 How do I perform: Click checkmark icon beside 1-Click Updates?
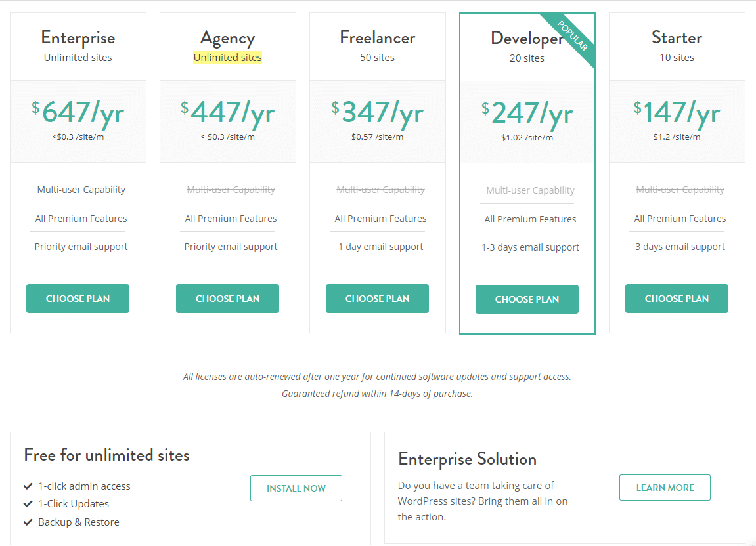tap(28, 504)
